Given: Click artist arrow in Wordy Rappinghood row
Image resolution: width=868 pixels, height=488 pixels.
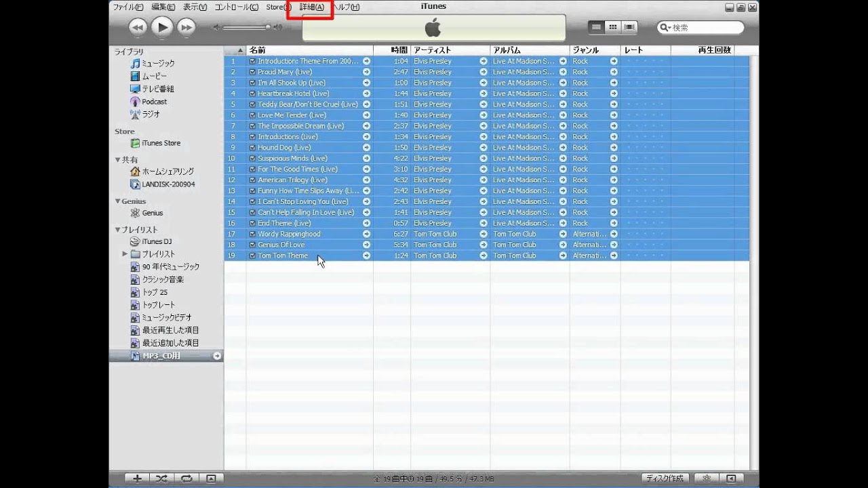Looking at the screenshot, I should pos(484,234).
